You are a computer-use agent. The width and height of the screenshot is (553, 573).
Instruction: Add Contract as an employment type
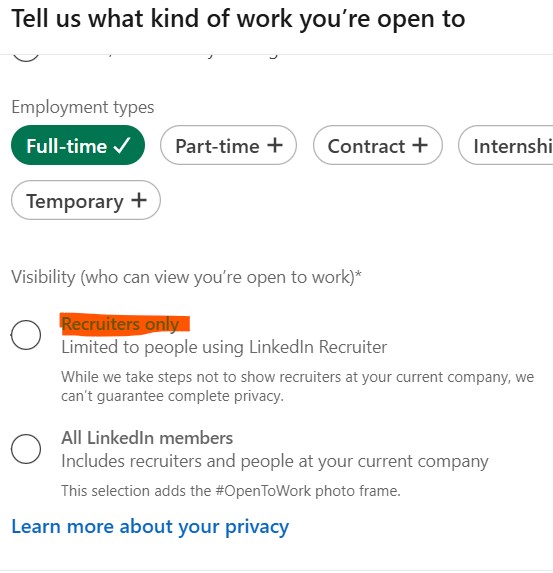[378, 145]
